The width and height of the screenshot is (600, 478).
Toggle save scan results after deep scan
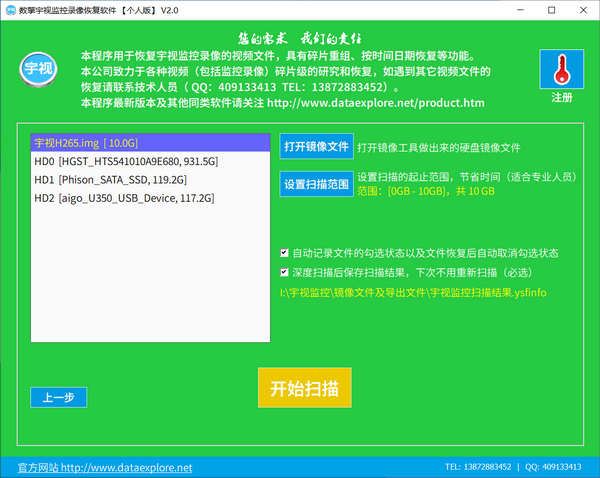point(285,271)
